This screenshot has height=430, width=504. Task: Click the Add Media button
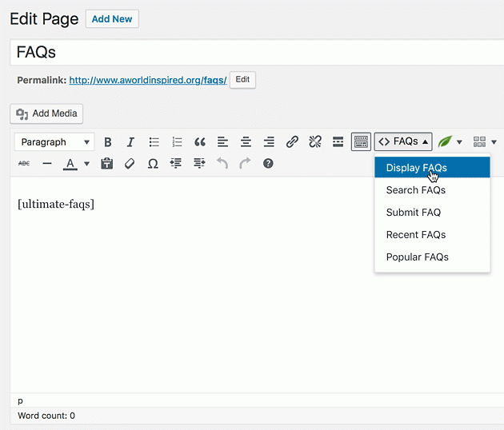click(x=46, y=113)
